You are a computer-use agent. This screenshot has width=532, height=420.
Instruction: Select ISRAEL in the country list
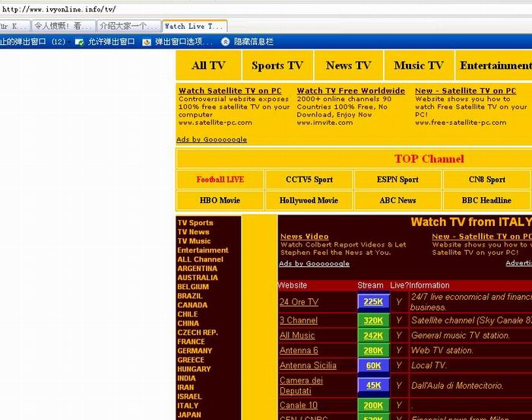pos(190,397)
